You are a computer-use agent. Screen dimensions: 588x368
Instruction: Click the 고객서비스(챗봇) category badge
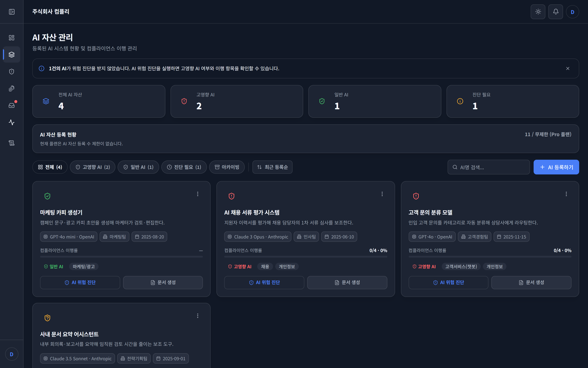(x=461, y=266)
